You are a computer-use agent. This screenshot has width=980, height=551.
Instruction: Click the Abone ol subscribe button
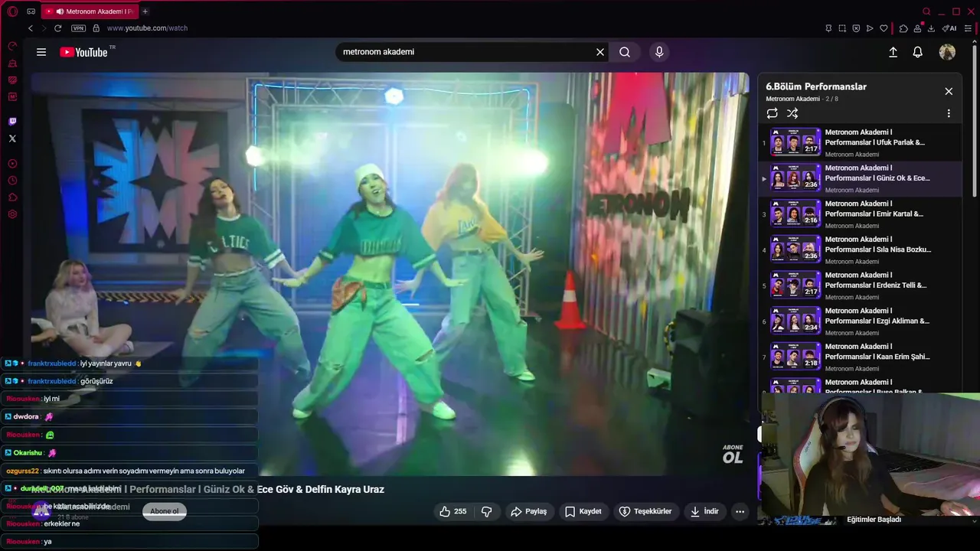165,511
